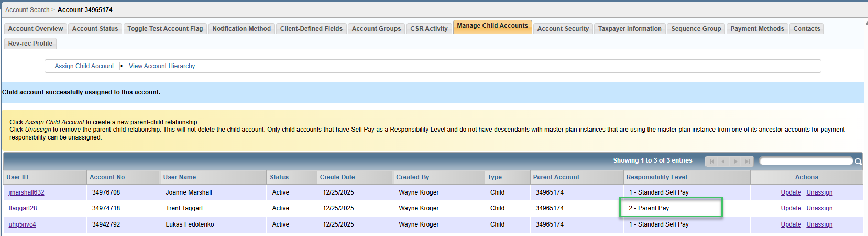The width and height of the screenshot is (868, 236).
Task: Go to last page of entries
Action: pos(748,162)
